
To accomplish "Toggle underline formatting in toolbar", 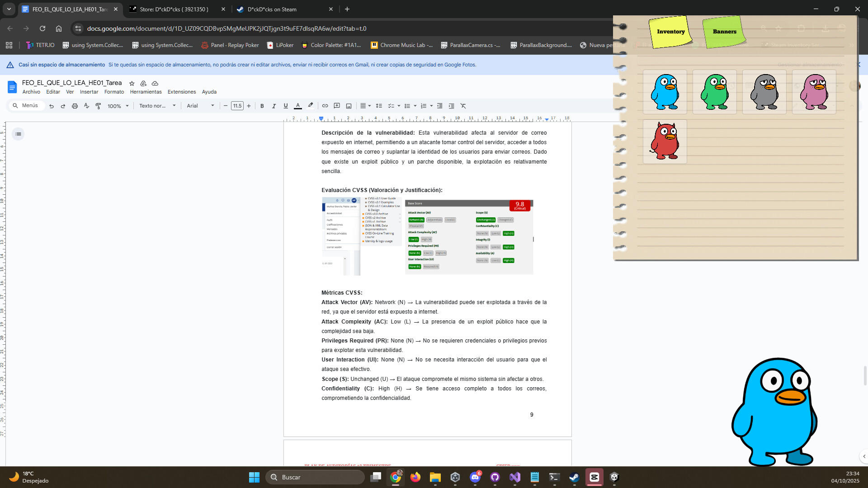I will coord(286,106).
